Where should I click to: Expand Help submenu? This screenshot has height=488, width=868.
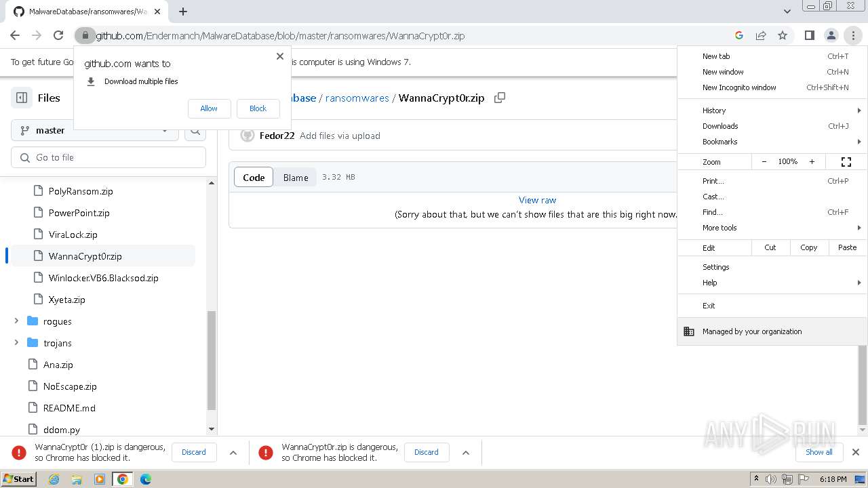point(772,283)
